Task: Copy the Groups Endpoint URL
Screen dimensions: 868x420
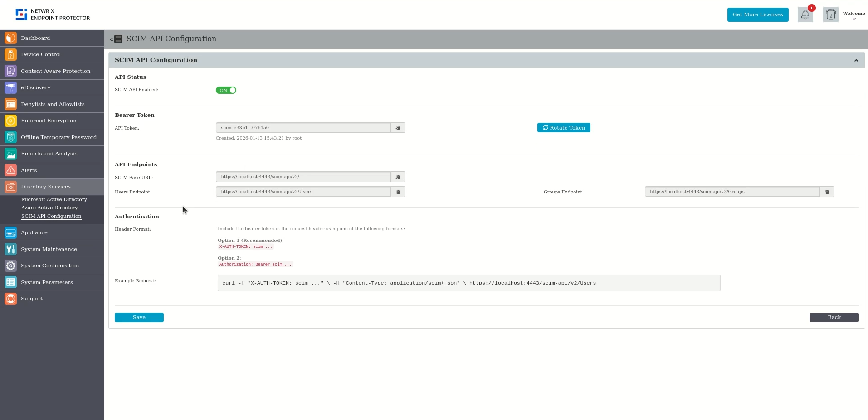Action: click(x=826, y=192)
